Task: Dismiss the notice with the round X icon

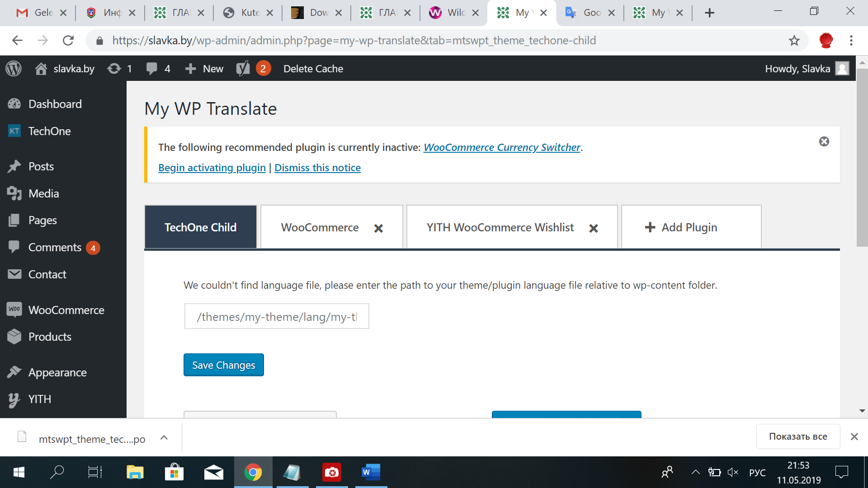Action: (x=824, y=141)
